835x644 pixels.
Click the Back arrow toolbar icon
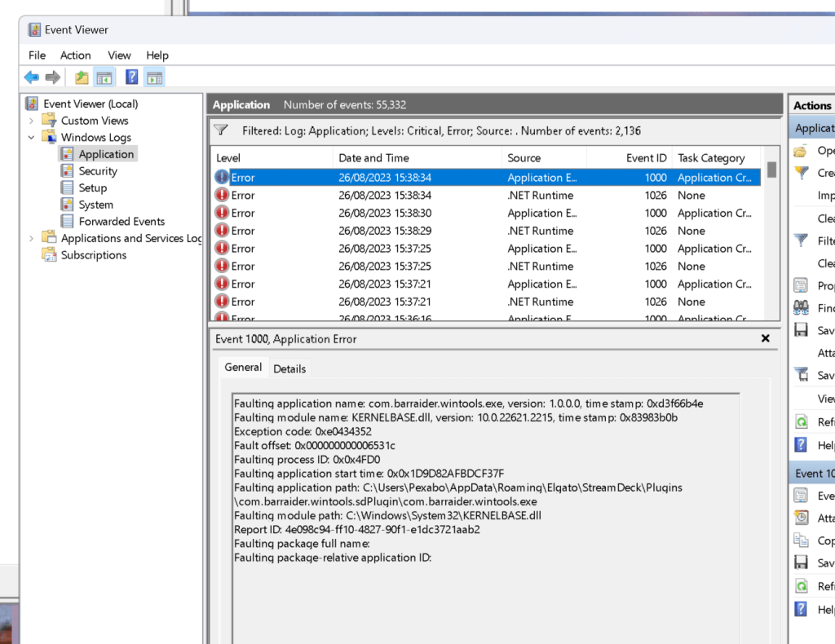point(32,77)
